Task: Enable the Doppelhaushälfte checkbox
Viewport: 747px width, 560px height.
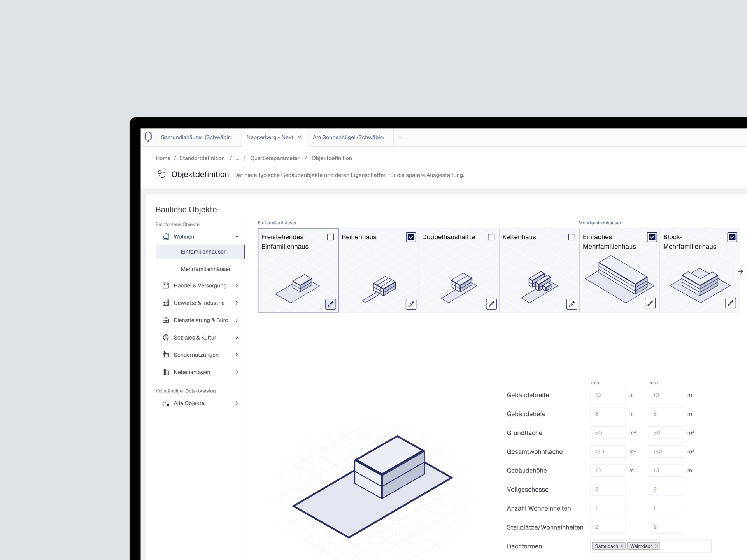Action: coord(491,237)
